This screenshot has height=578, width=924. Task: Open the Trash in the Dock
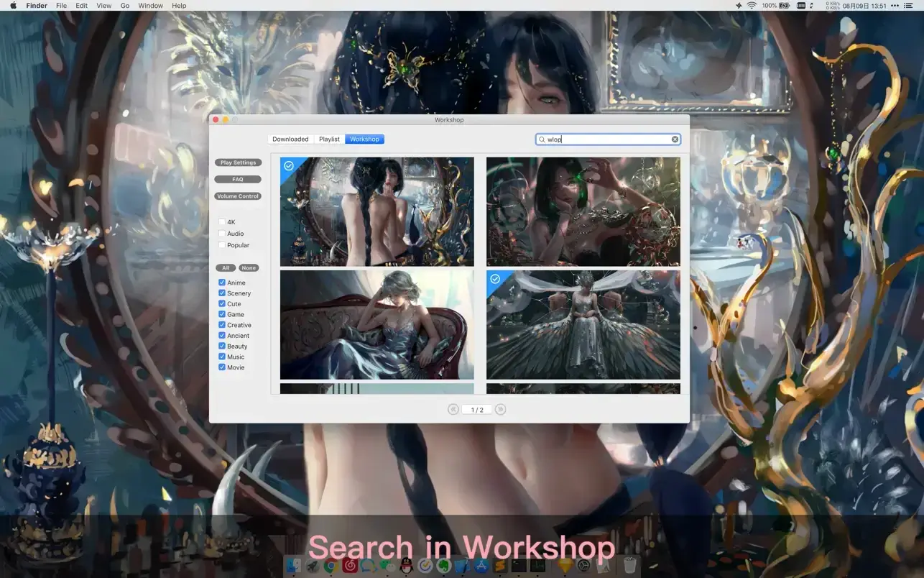(x=629, y=566)
